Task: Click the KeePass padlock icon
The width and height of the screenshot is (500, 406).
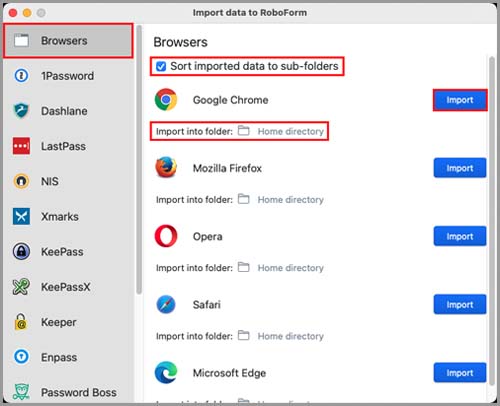Action: coord(21,251)
